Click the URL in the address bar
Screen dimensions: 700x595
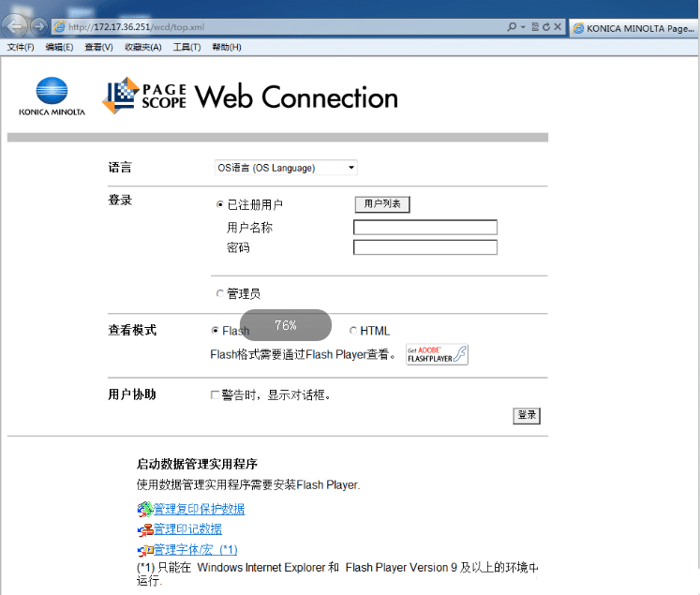136,27
